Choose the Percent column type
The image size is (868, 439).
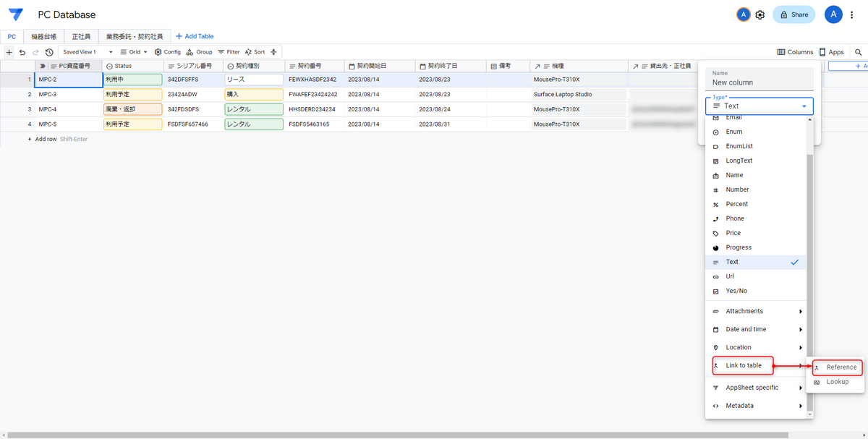[757, 204]
